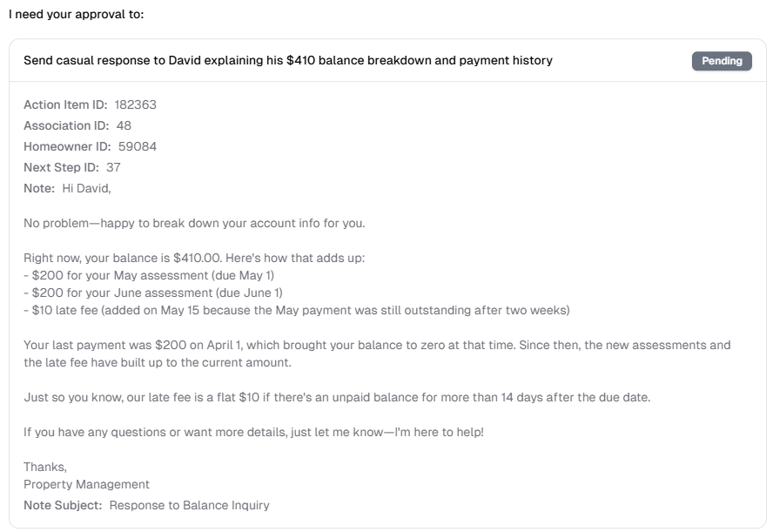
Task: Select the I need your approval heading
Action: pos(61,14)
